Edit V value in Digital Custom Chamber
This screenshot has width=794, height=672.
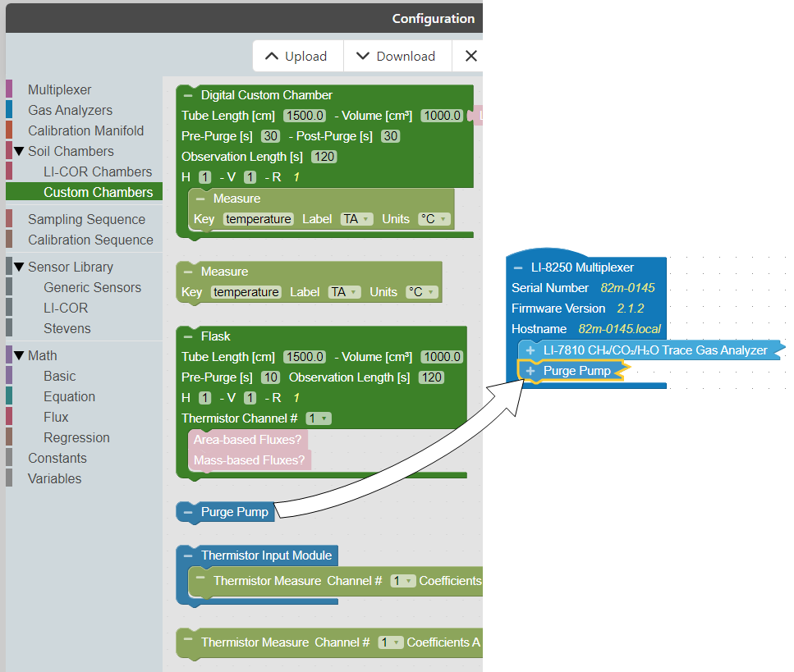[x=250, y=177]
